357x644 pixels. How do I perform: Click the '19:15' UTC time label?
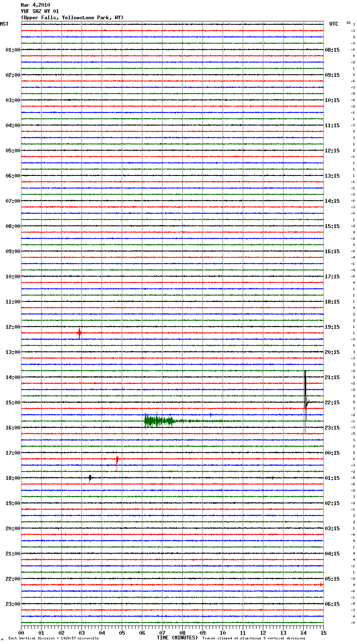point(332,327)
